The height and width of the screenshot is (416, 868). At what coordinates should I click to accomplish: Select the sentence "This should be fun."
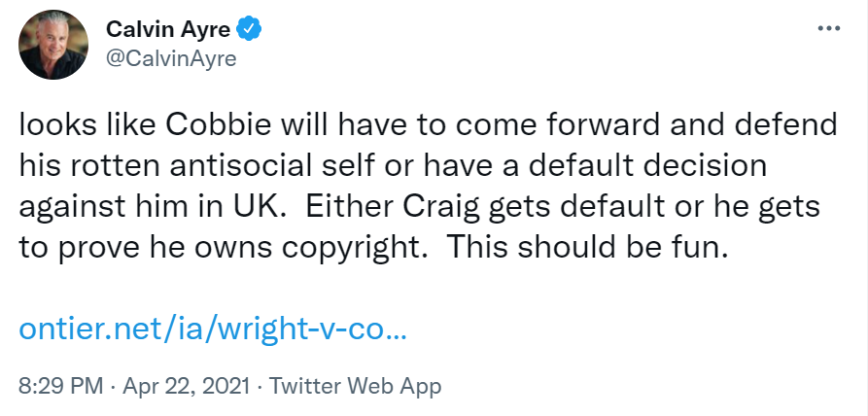tap(586, 248)
